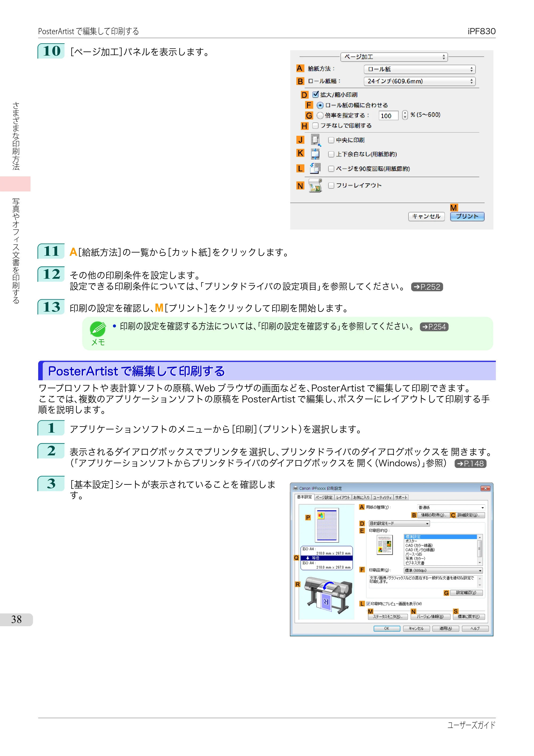Click the 設定確認(V) button

(x=466, y=593)
